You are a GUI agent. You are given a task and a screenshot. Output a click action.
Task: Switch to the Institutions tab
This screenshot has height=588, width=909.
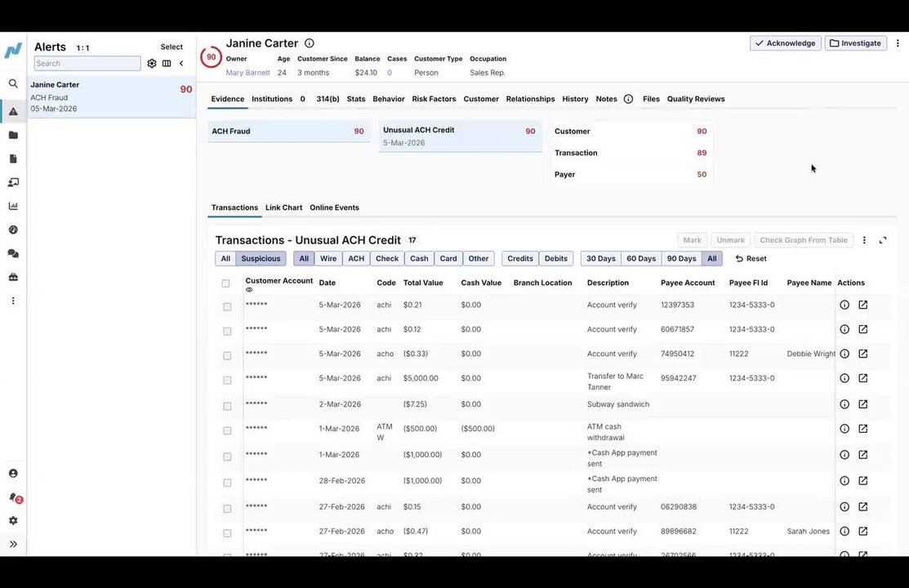point(272,99)
